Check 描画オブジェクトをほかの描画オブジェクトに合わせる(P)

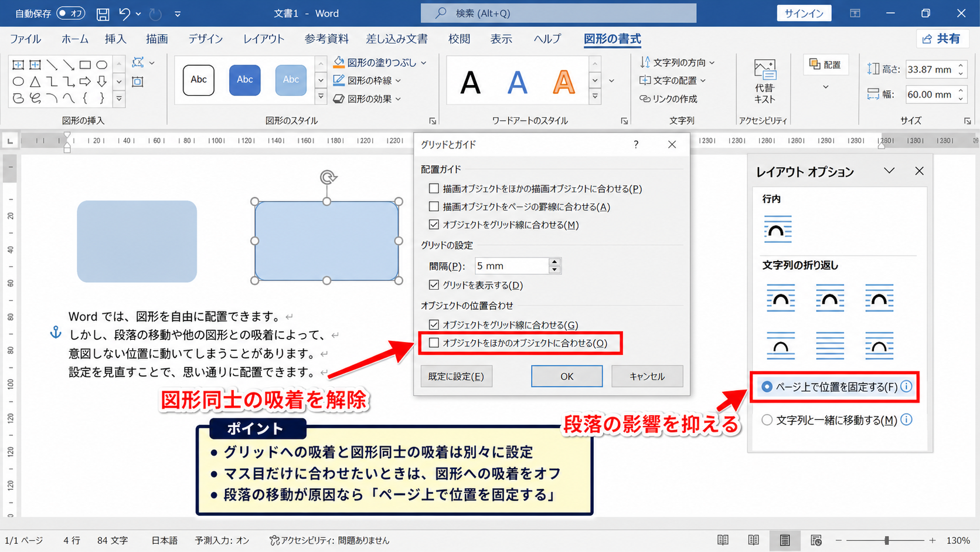pyautogui.click(x=434, y=188)
